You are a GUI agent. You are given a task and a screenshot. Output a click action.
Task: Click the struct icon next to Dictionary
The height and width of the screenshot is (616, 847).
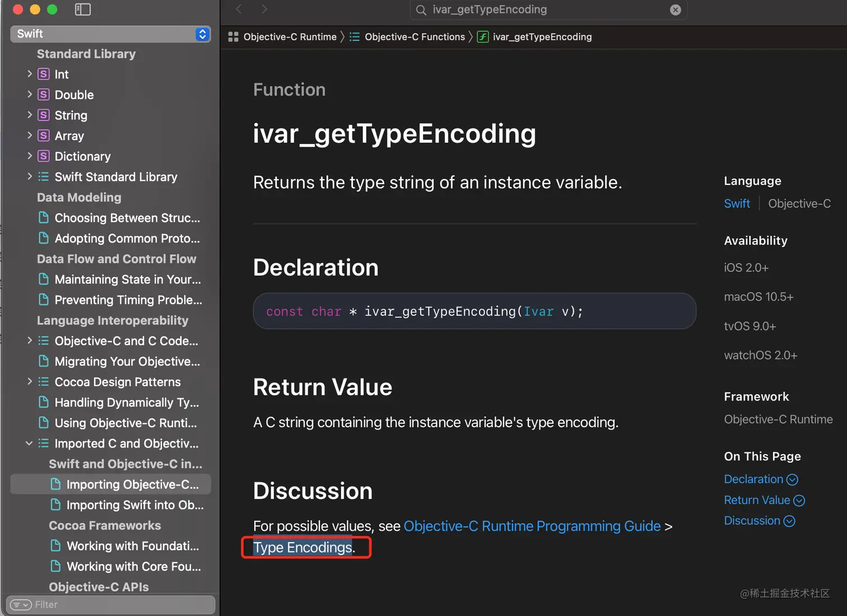[43, 156]
